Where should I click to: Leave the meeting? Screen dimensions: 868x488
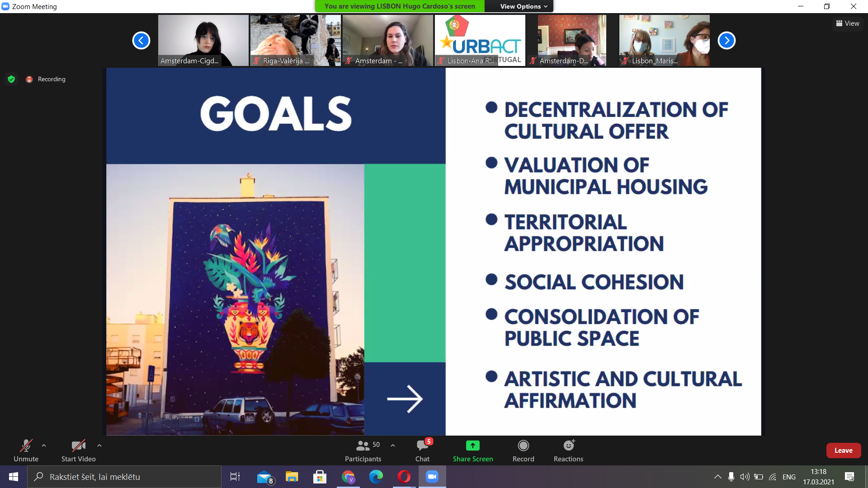pos(843,450)
